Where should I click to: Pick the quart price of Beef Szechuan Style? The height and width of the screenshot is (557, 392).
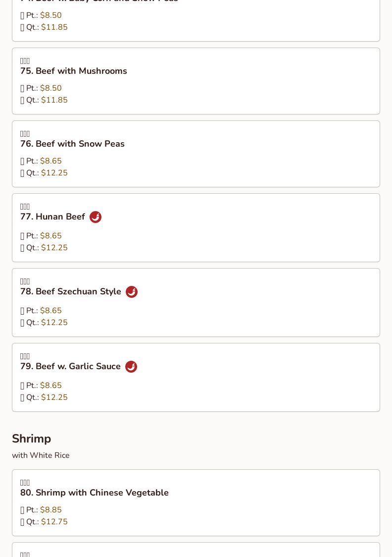point(54,323)
